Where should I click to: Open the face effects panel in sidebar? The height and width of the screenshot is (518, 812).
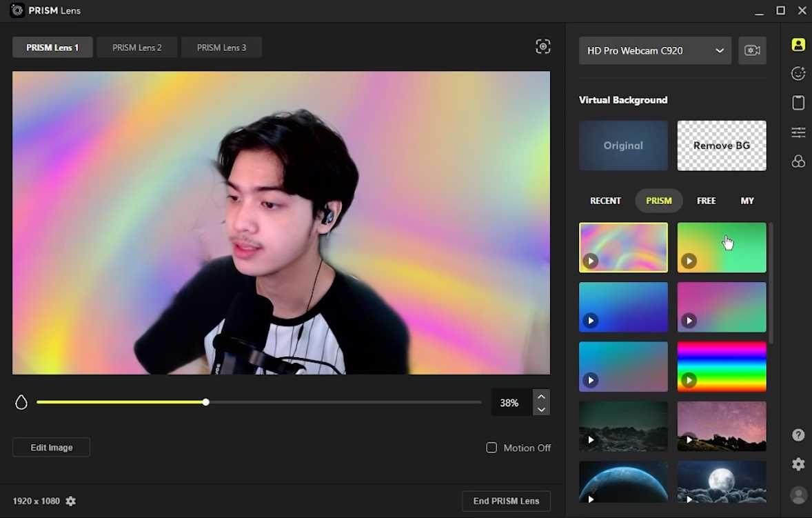(798, 73)
